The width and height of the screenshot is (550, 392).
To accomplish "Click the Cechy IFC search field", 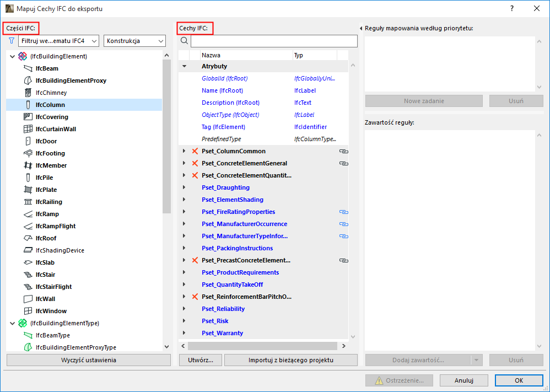I will coord(274,41).
